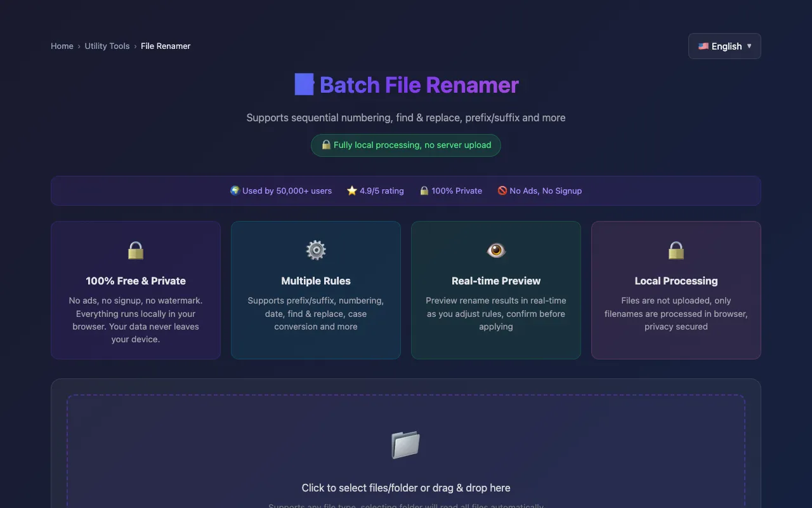The height and width of the screenshot is (508, 812).
Task: Click the '4.9/5 rating' text
Action: point(382,190)
